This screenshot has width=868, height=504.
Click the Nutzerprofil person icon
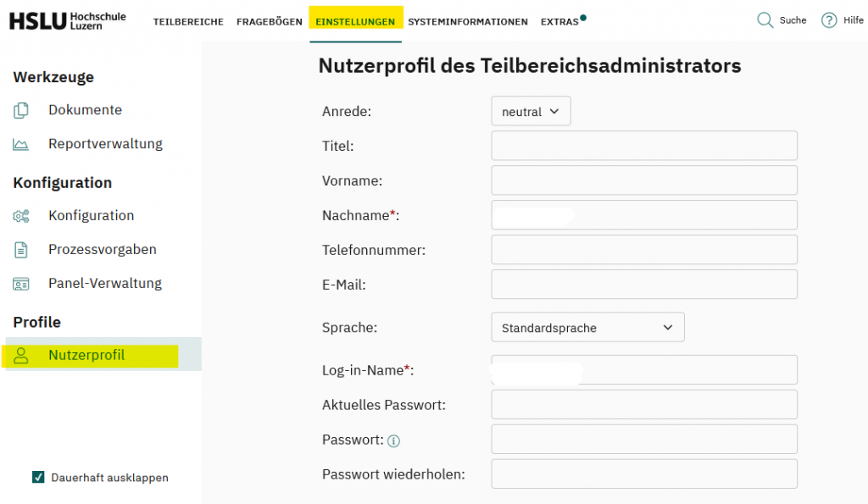click(x=21, y=356)
